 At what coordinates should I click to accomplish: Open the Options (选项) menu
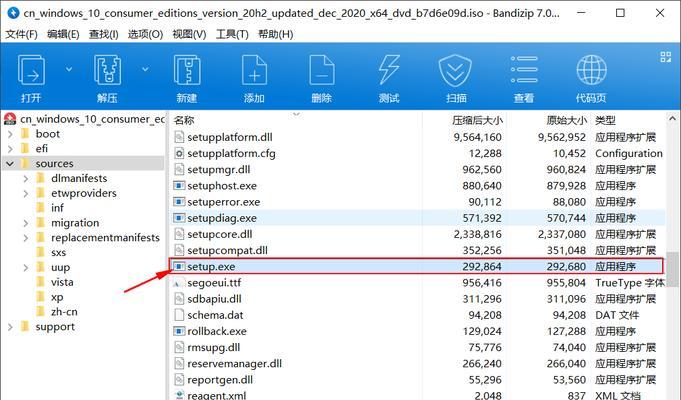[145, 34]
